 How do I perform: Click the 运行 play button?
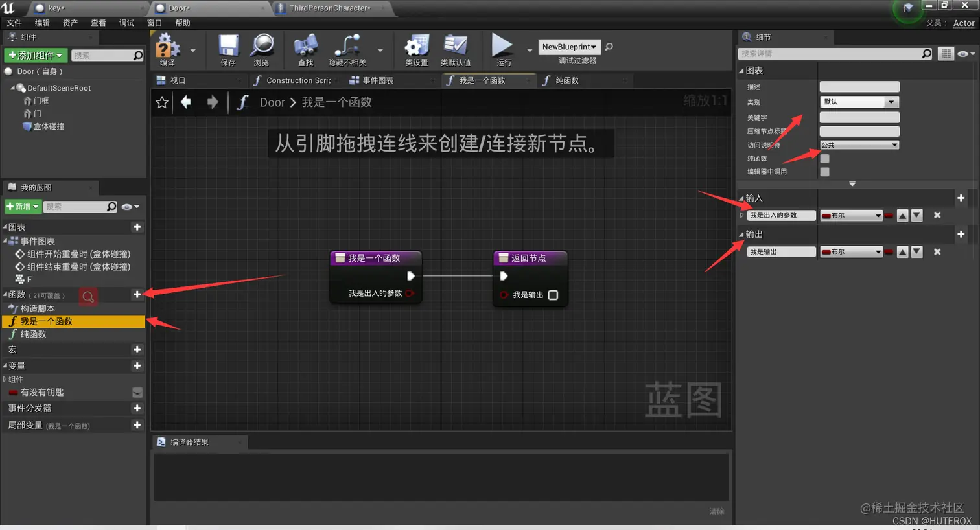click(502, 50)
